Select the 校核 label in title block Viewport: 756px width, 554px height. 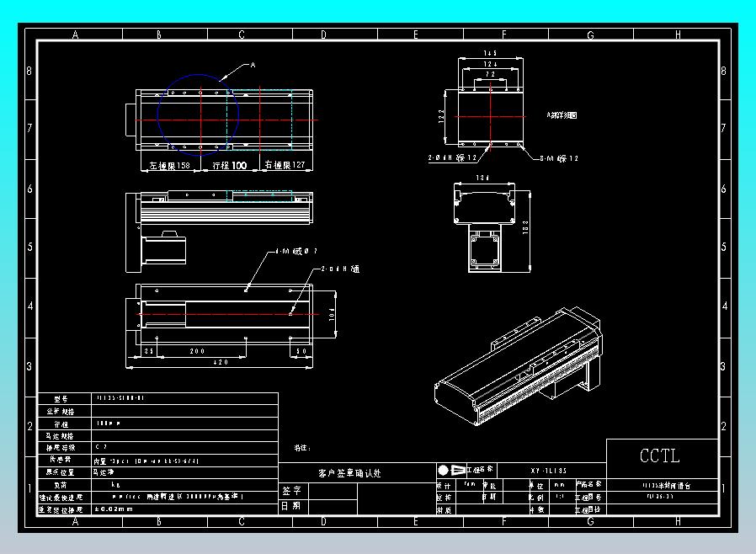click(444, 497)
